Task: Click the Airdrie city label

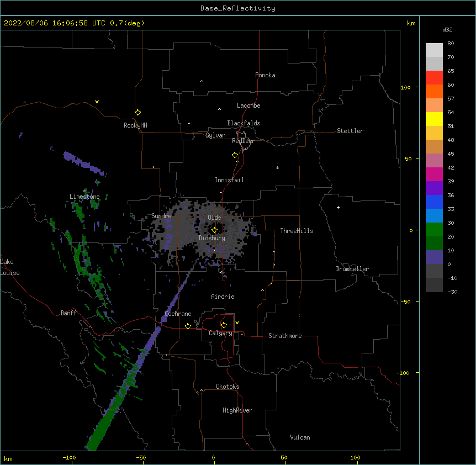Action: coord(223,297)
